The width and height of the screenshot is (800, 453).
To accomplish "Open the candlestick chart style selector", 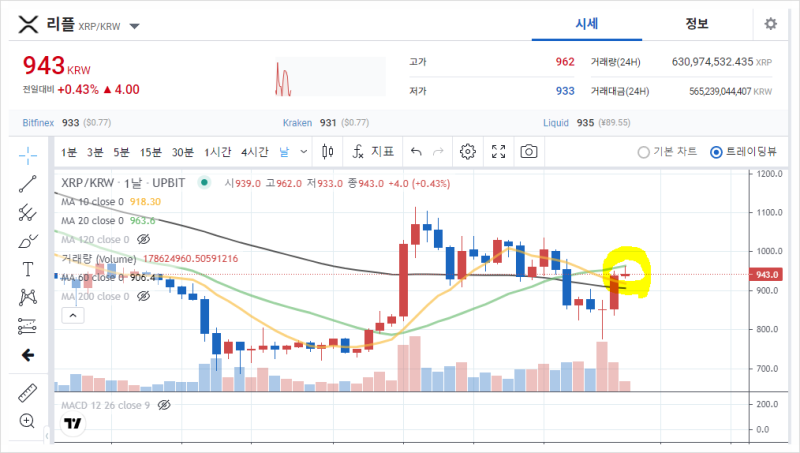I will [x=328, y=152].
